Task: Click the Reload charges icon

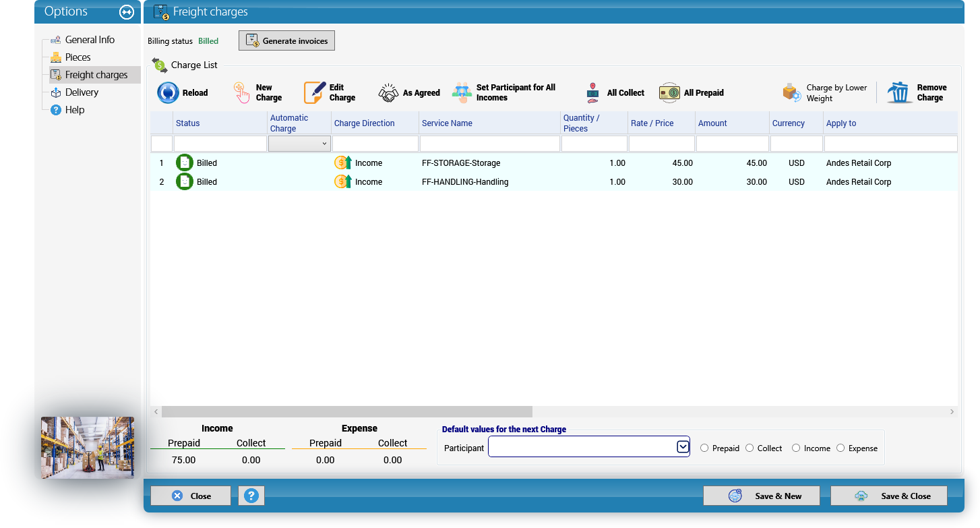Action: pyautogui.click(x=168, y=92)
